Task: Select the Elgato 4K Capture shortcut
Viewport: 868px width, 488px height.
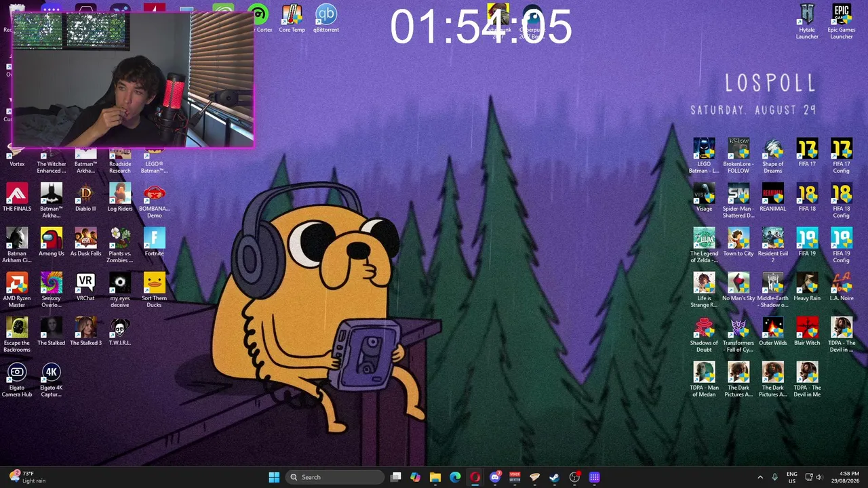Action: click(51, 380)
